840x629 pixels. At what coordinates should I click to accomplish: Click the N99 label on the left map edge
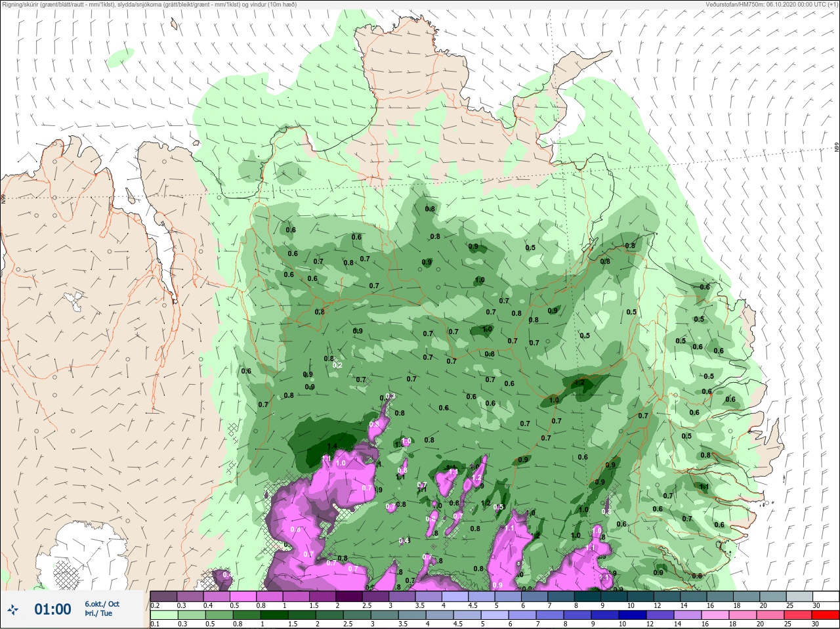point(3,198)
